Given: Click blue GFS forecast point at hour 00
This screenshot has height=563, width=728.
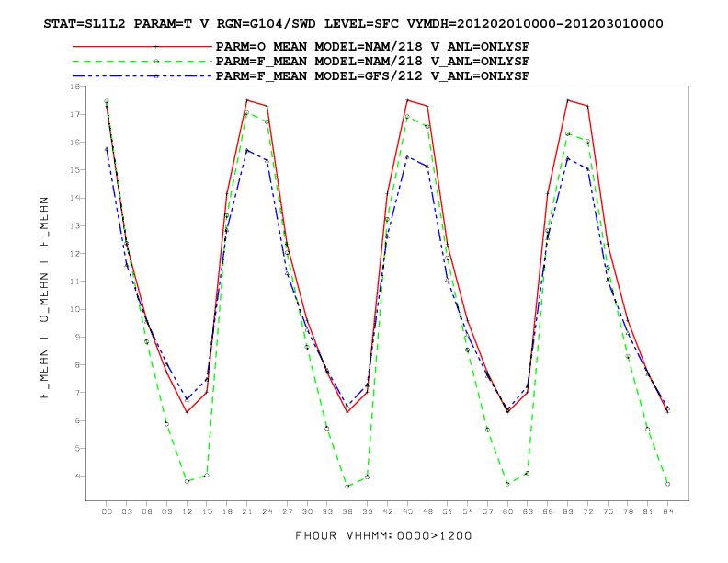Looking at the screenshot, I should tap(107, 149).
